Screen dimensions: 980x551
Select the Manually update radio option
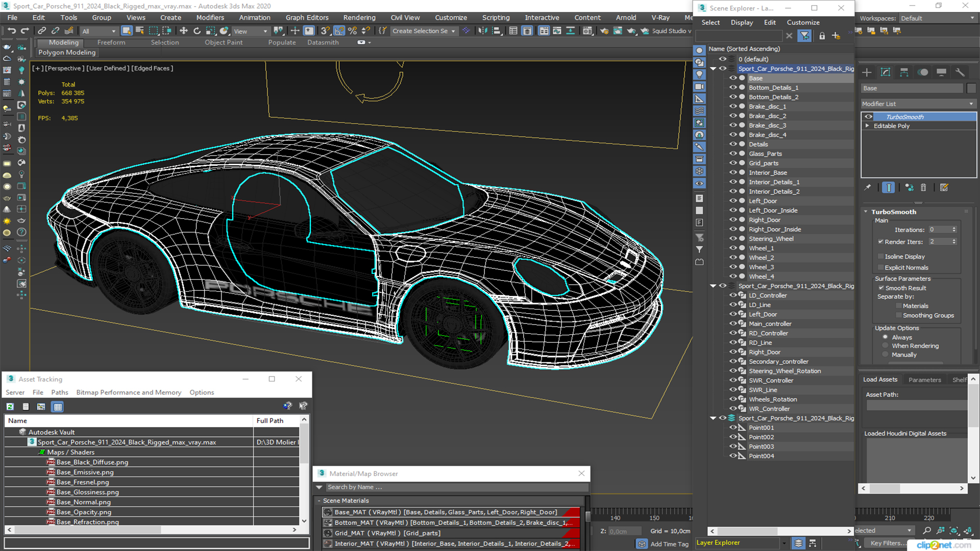[x=885, y=355]
